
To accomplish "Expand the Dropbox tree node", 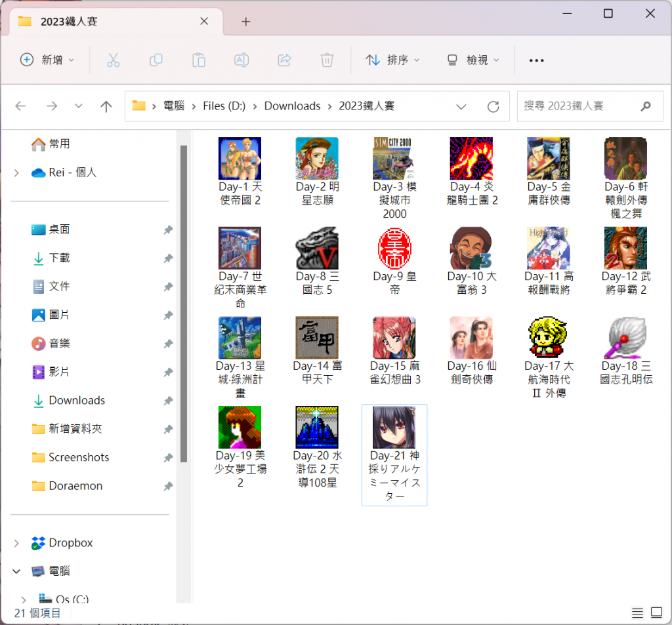I will coord(16,543).
